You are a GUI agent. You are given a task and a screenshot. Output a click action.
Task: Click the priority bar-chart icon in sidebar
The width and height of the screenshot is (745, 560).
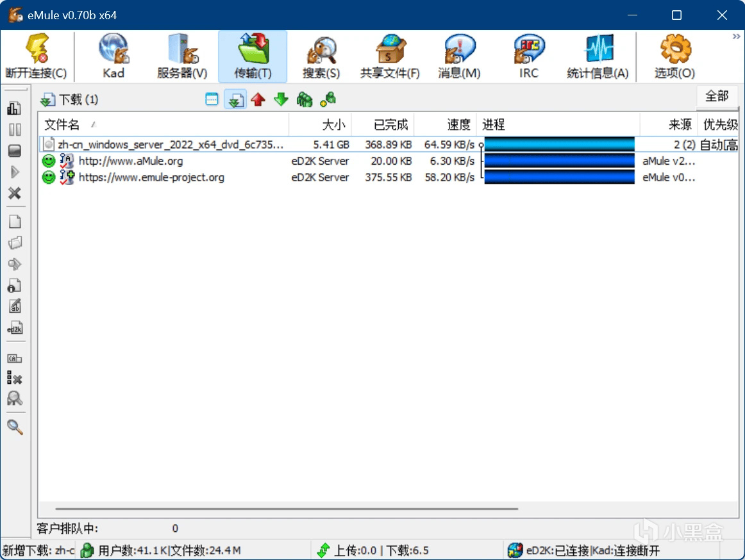click(x=15, y=108)
